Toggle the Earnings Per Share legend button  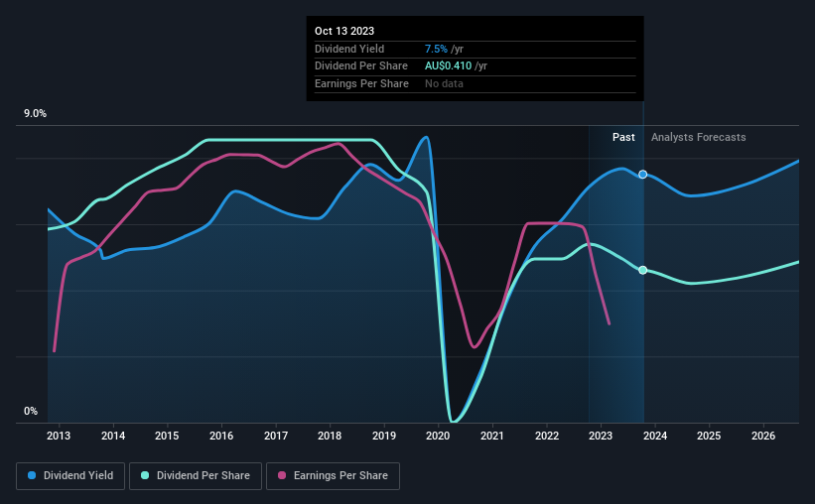point(333,476)
